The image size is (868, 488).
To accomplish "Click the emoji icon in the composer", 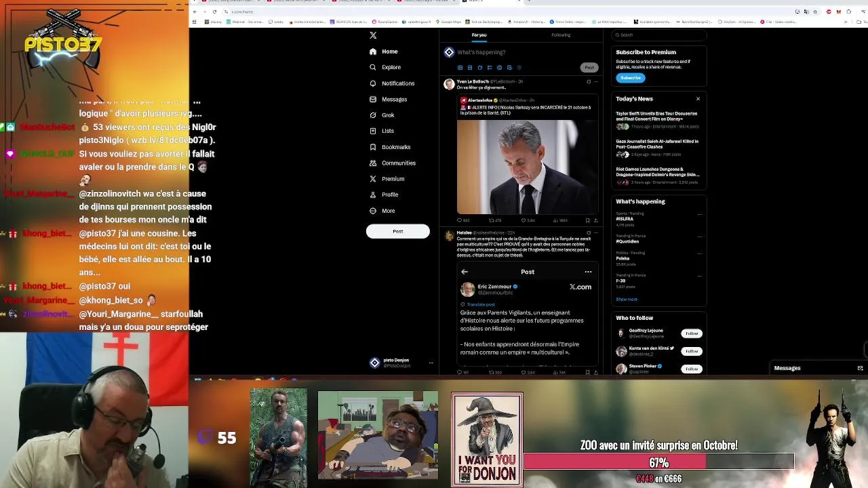I will [x=500, y=68].
